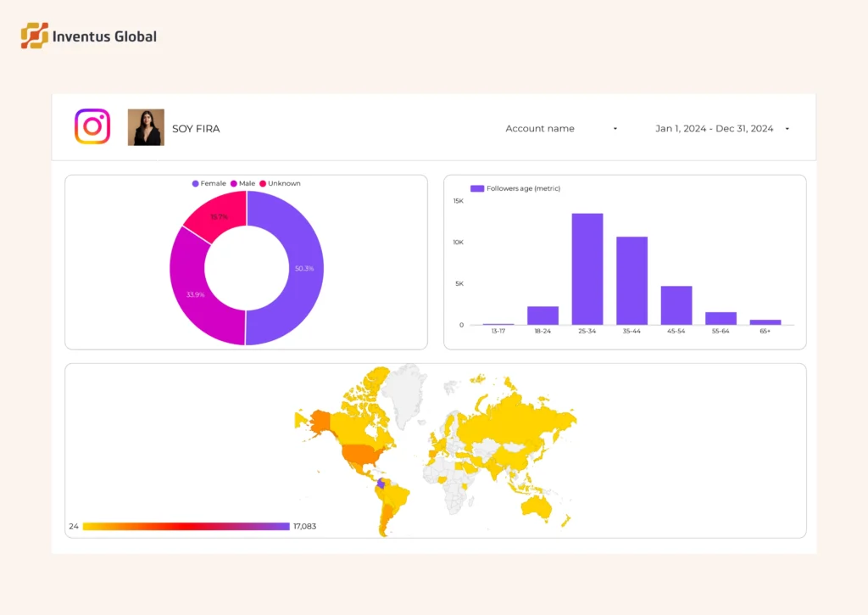Click the color gradient legend below the map
The height and width of the screenshot is (615, 868).
pos(186,526)
